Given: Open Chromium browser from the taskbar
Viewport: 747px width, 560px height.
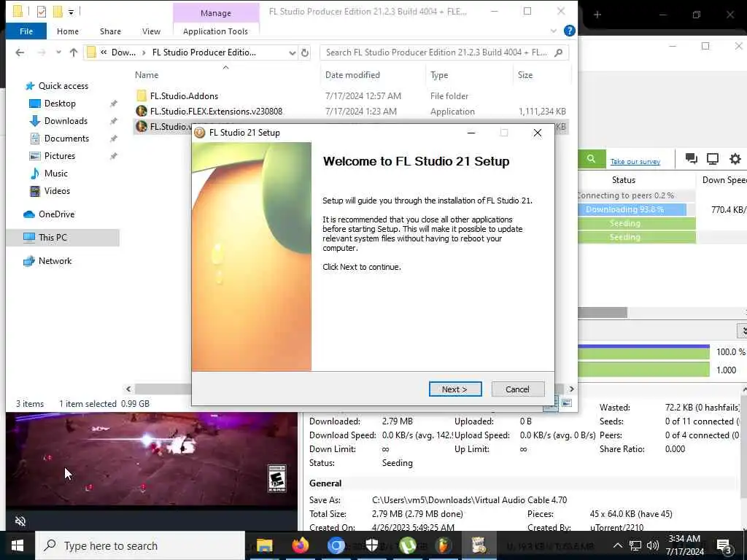Looking at the screenshot, I should click(x=336, y=545).
